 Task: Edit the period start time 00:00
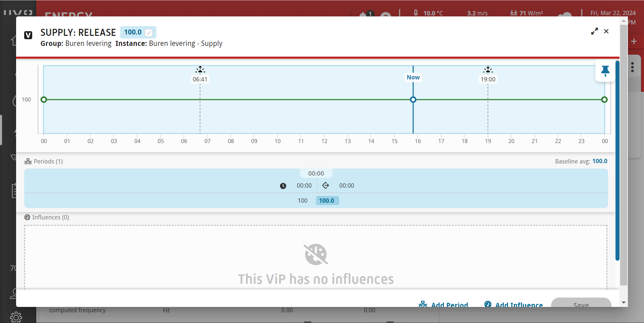pyautogui.click(x=304, y=186)
